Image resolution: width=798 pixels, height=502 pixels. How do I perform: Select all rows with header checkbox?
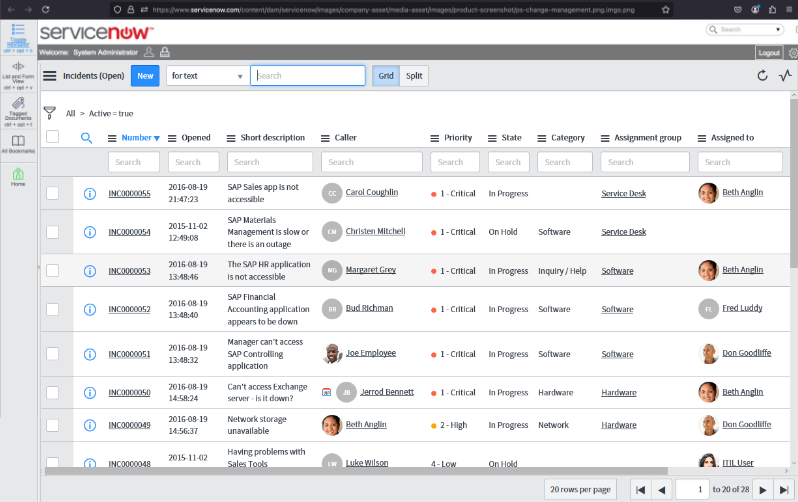click(x=52, y=136)
